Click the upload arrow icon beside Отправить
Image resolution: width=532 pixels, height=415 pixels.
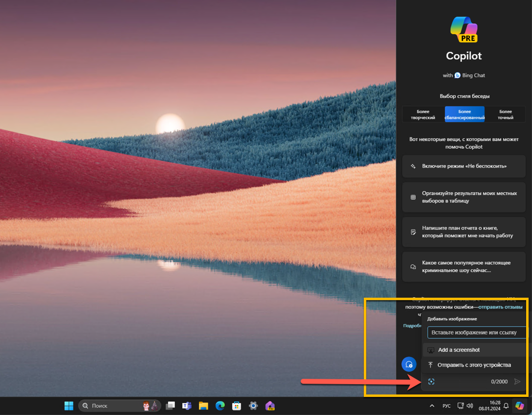[x=430, y=365]
